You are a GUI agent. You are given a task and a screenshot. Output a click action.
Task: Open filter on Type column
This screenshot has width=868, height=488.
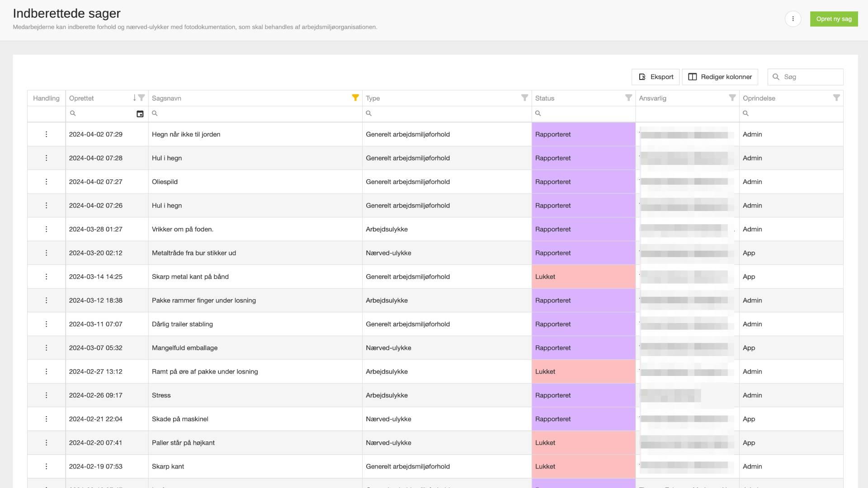pyautogui.click(x=524, y=98)
